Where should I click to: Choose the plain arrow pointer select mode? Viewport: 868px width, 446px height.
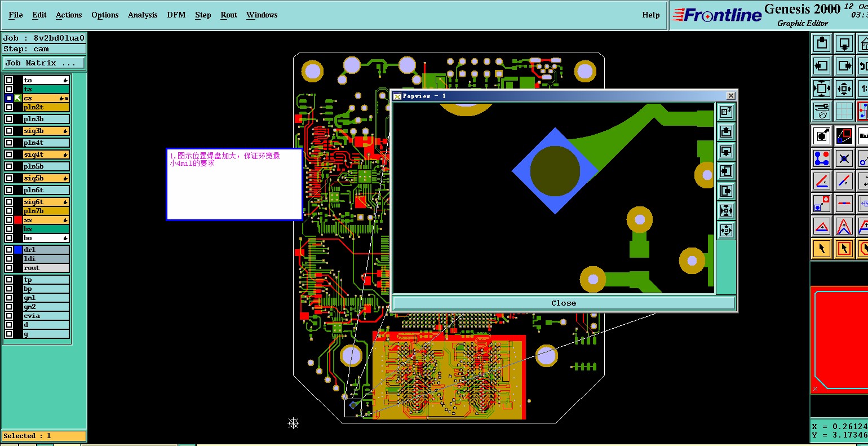(x=822, y=249)
